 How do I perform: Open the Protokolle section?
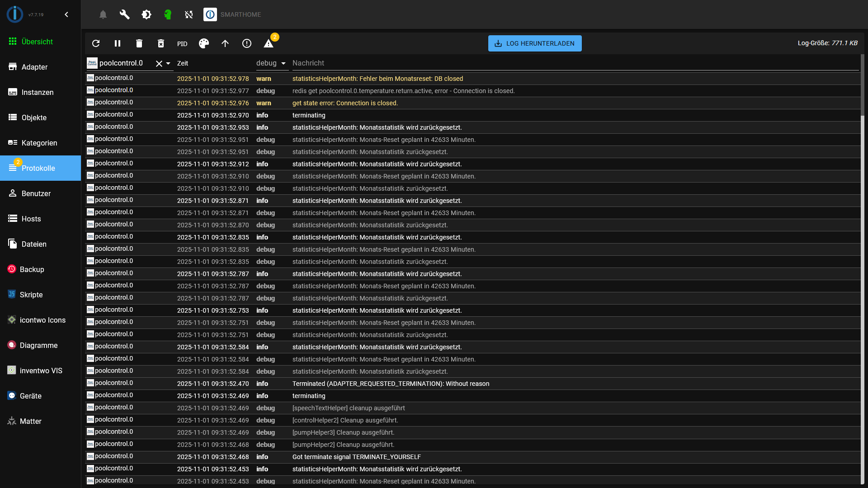click(x=38, y=168)
